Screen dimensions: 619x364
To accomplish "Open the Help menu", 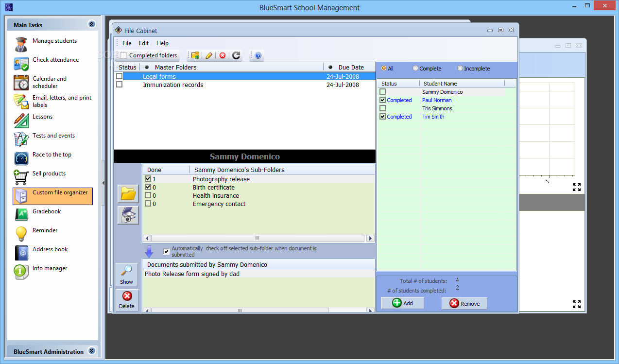I will pyautogui.click(x=162, y=43).
